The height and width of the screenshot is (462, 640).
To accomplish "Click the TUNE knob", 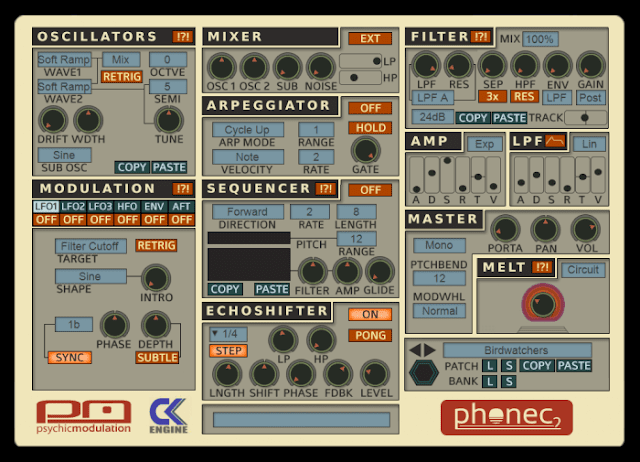I will pyautogui.click(x=169, y=120).
